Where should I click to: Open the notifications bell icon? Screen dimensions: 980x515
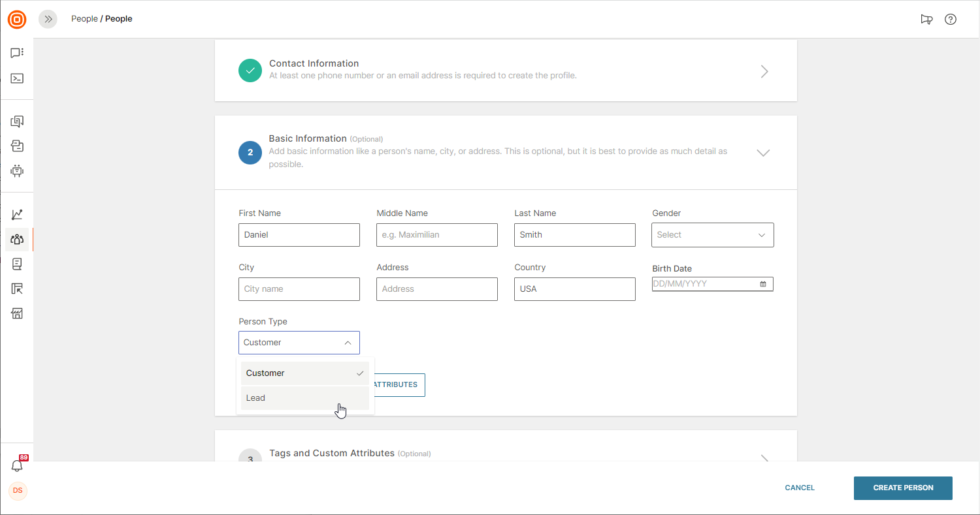[x=17, y=465]
